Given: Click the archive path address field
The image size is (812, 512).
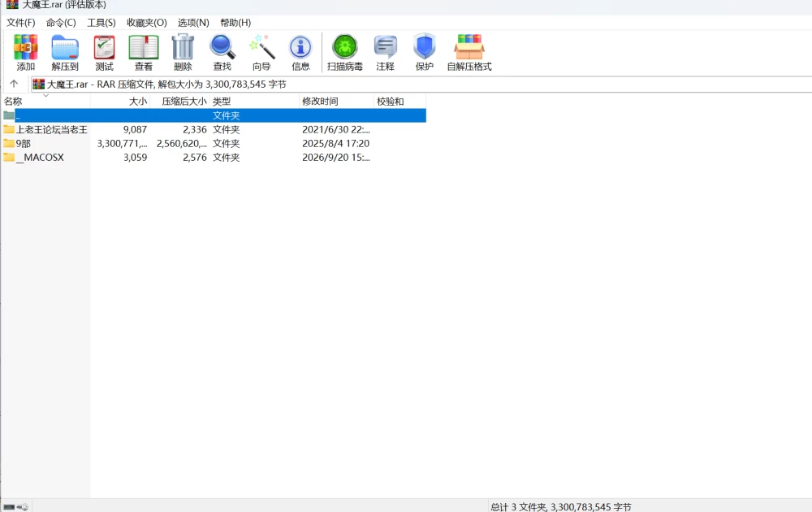Looking at the screenshot, I should click(x=421, y=84).
